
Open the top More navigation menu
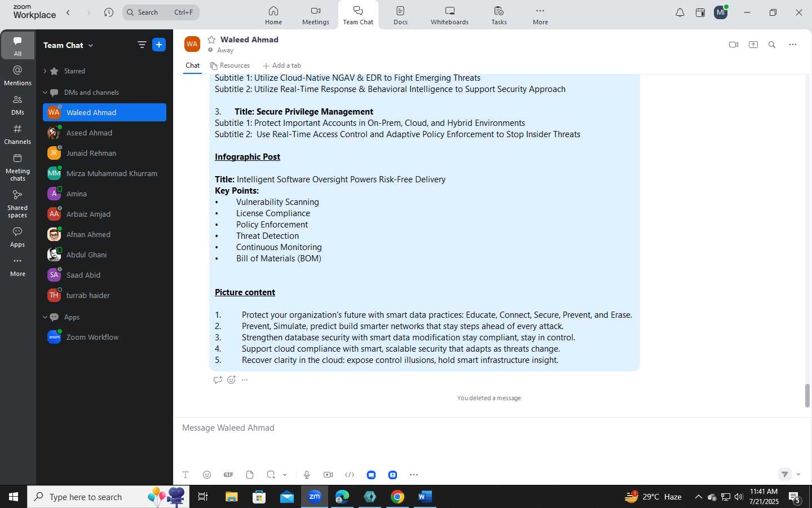click(x=540, y=15)
